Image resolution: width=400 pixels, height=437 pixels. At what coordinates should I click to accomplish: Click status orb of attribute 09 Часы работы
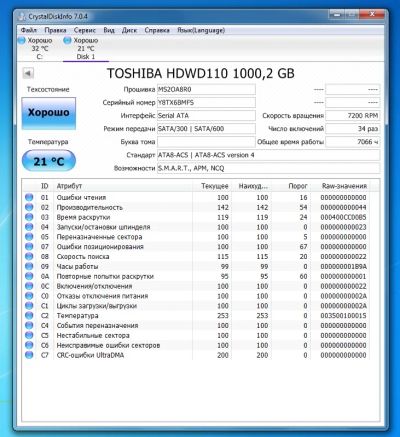tap(29, 266)
